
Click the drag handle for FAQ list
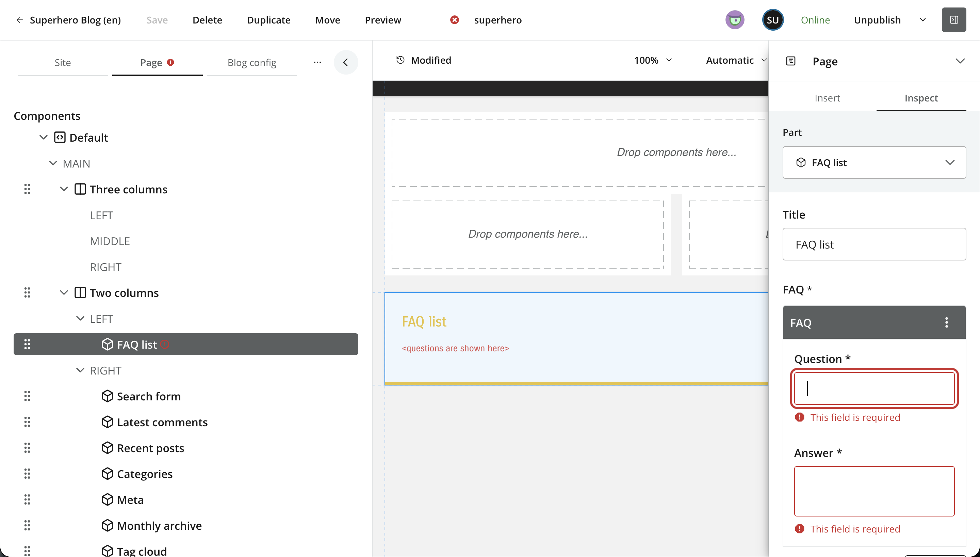[x=27, y=344]
